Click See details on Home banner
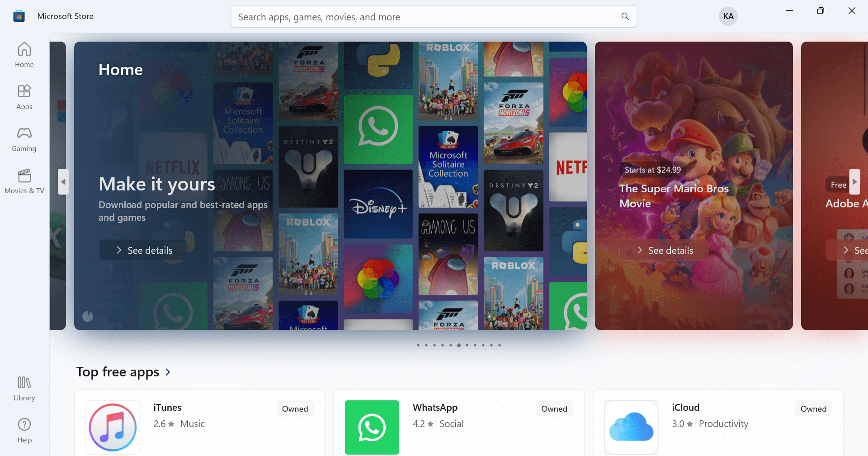The image size is (868, 456). point(143,250)
